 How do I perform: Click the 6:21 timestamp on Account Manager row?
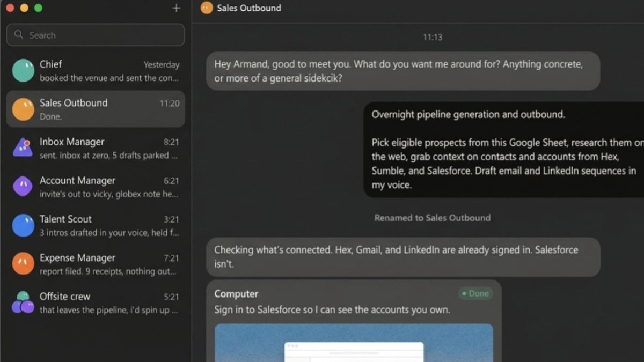pos(172,181)
